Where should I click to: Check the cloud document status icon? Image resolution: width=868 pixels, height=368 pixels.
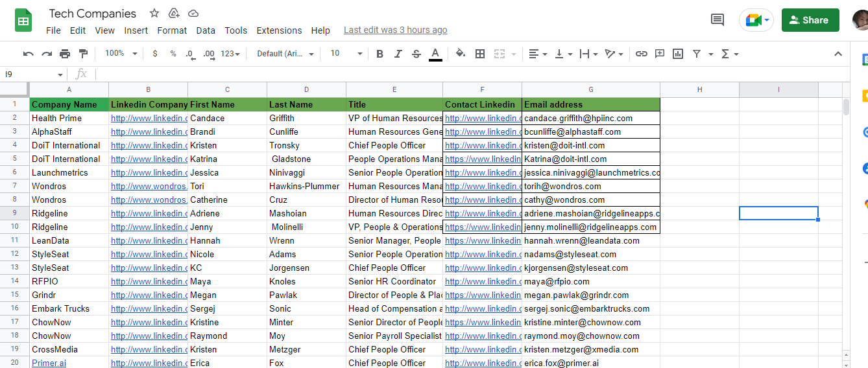[x=193, y=13]
